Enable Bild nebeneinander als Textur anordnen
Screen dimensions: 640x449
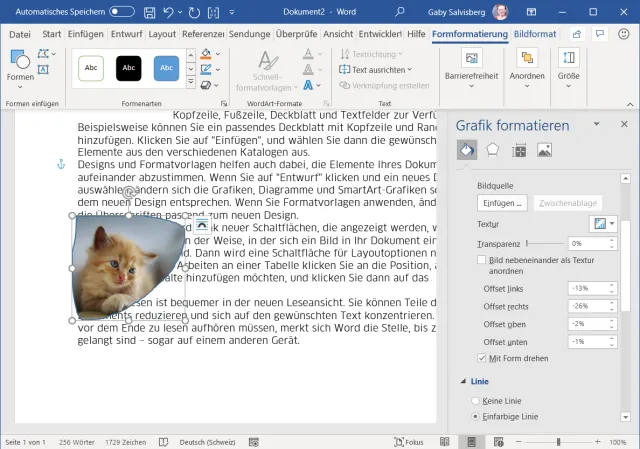pyautogui.click(x=483, y=260)
